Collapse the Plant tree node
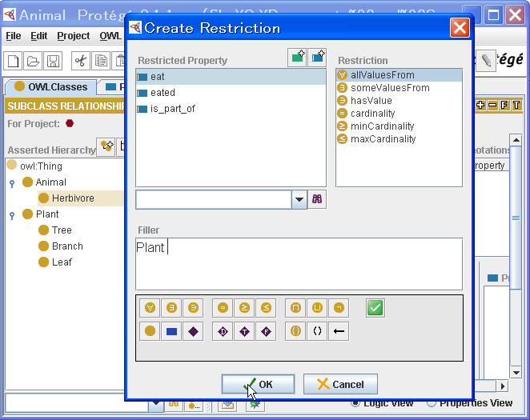This screenshot has height=420, width=530. (x=12, y=215)
